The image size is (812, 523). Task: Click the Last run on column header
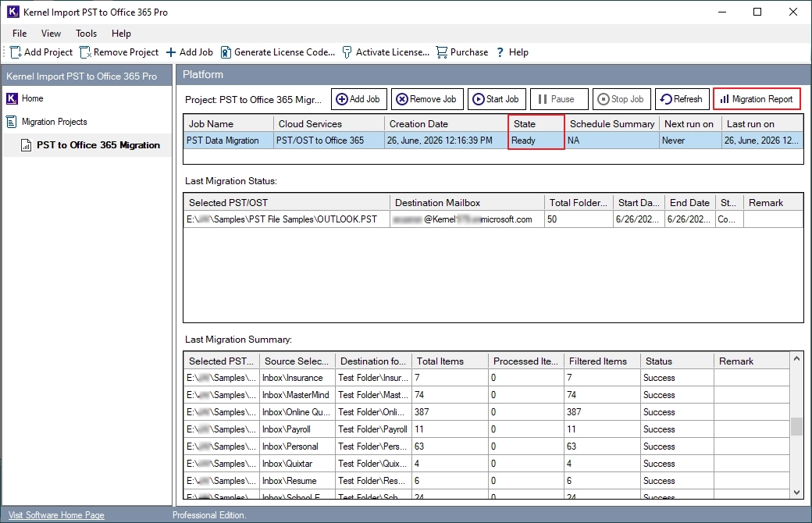coord(762,124)
